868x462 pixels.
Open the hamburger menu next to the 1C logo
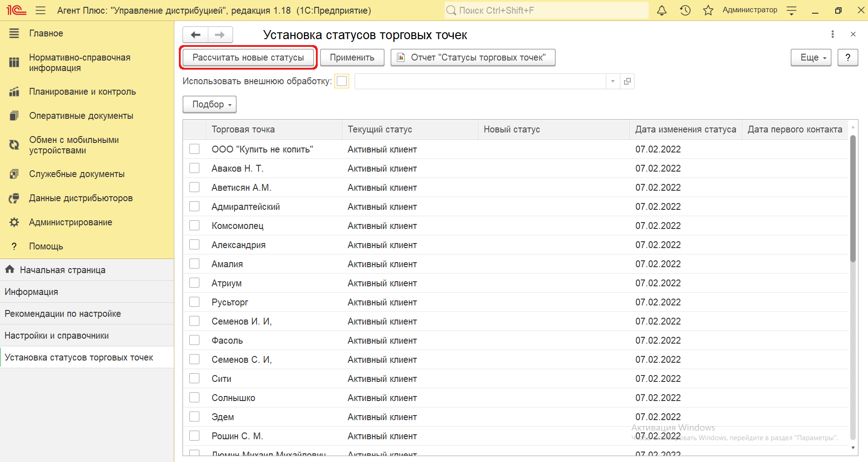(x=41, y=10)
